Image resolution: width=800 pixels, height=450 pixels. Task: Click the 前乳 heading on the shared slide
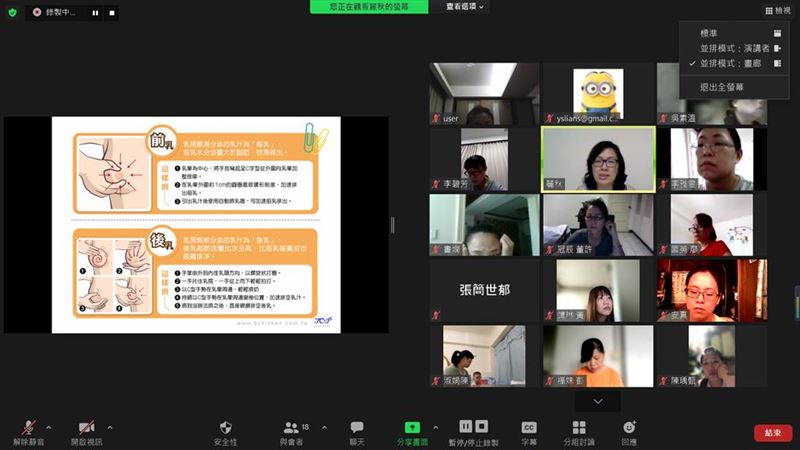click(x=161, y=140)
